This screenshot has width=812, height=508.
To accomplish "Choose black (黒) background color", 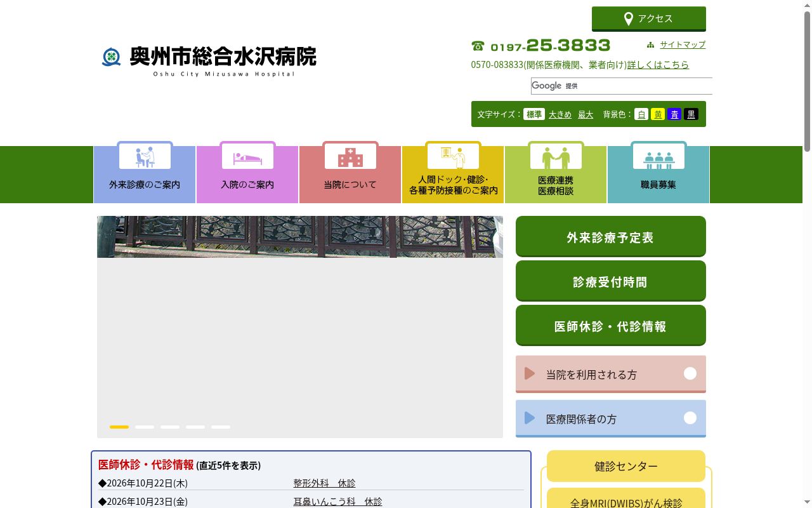I will tap(691, 114).
